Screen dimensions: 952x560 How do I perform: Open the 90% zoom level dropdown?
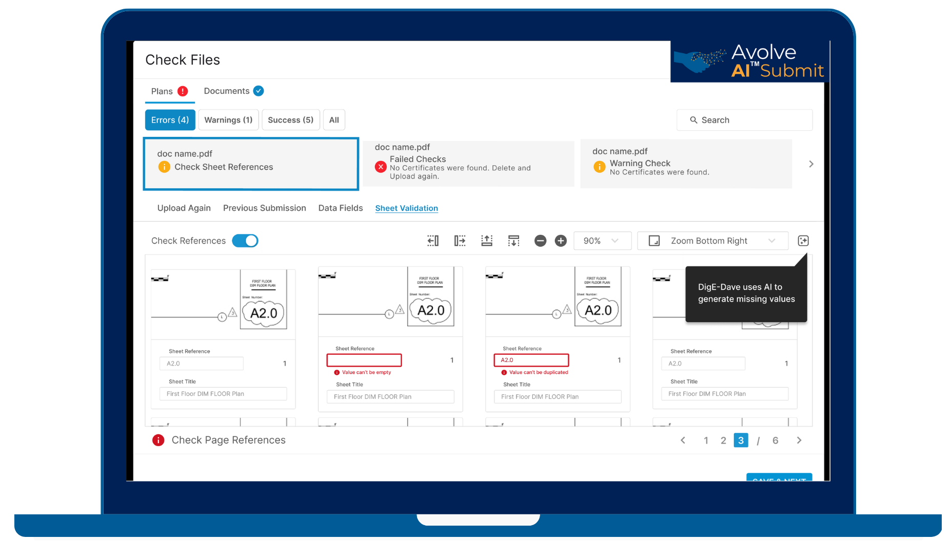click(x=602, y=241)
